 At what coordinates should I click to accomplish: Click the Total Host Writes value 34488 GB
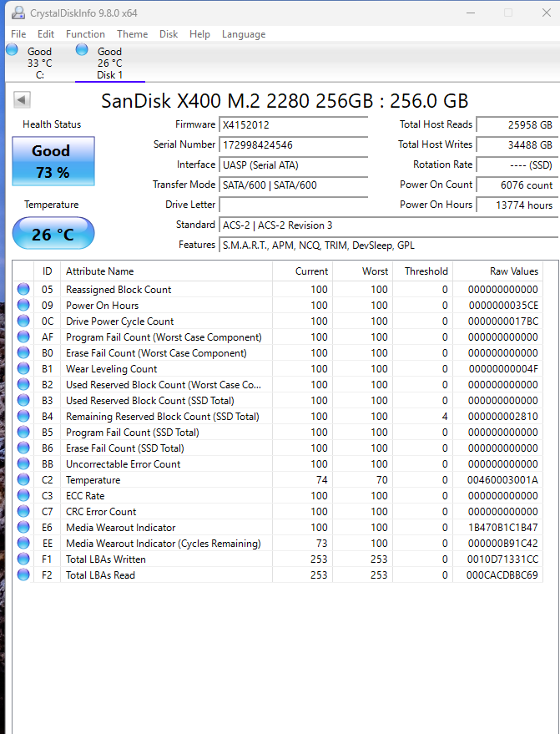click(x=517, y=145)
